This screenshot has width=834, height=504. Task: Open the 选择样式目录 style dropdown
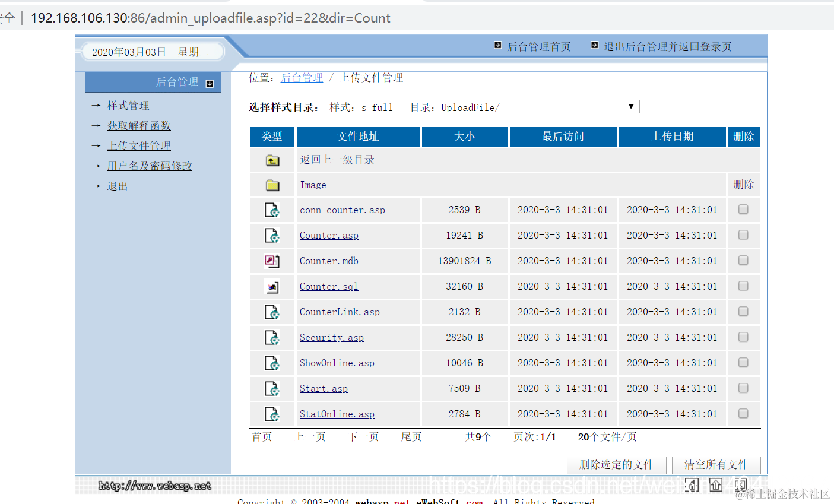point(482,107)
